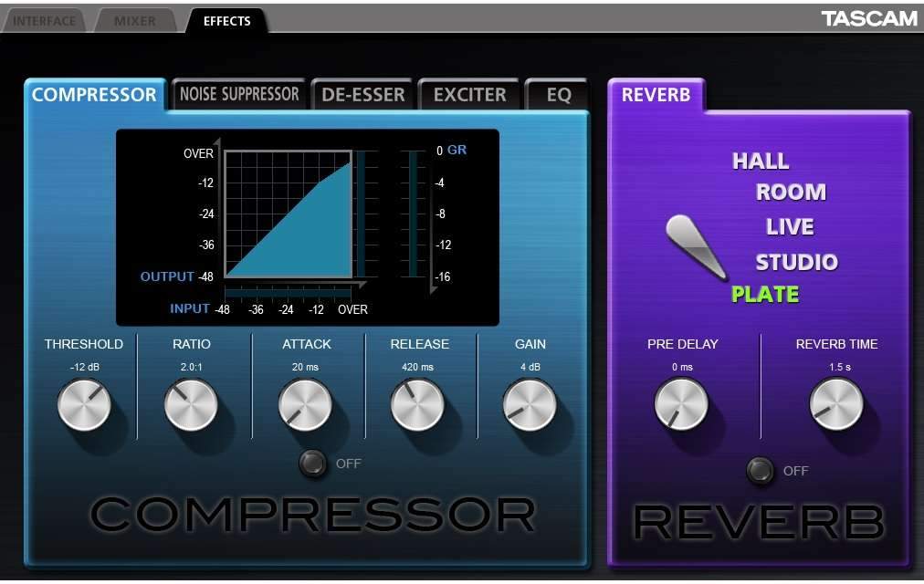Click the 4 dB gain value
The image size is (924, 584).
coord(530,367)
